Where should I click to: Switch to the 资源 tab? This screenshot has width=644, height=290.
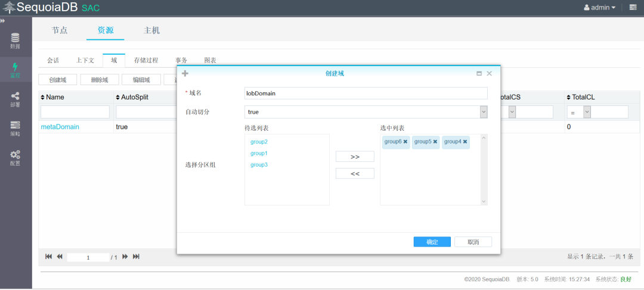coord(106,30)
